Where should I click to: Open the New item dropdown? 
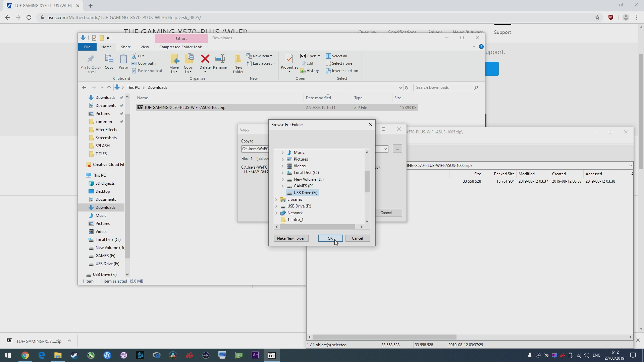[259, 56]
